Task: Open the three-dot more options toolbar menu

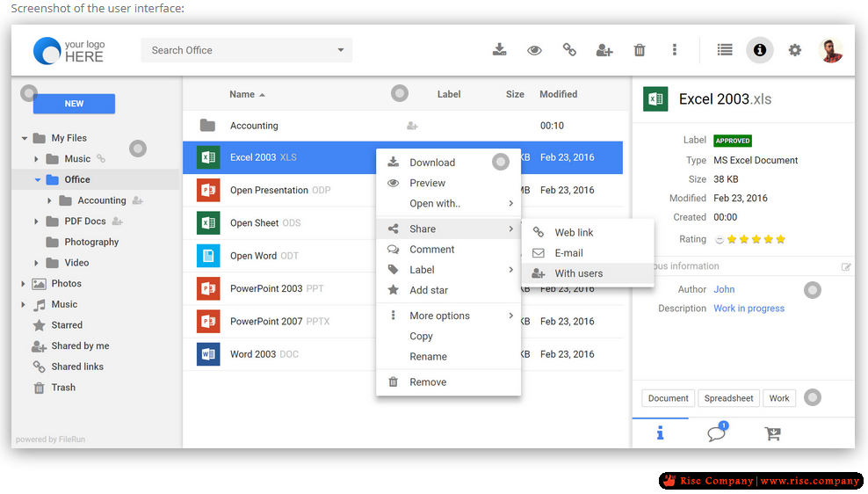Action: (675, 50)
